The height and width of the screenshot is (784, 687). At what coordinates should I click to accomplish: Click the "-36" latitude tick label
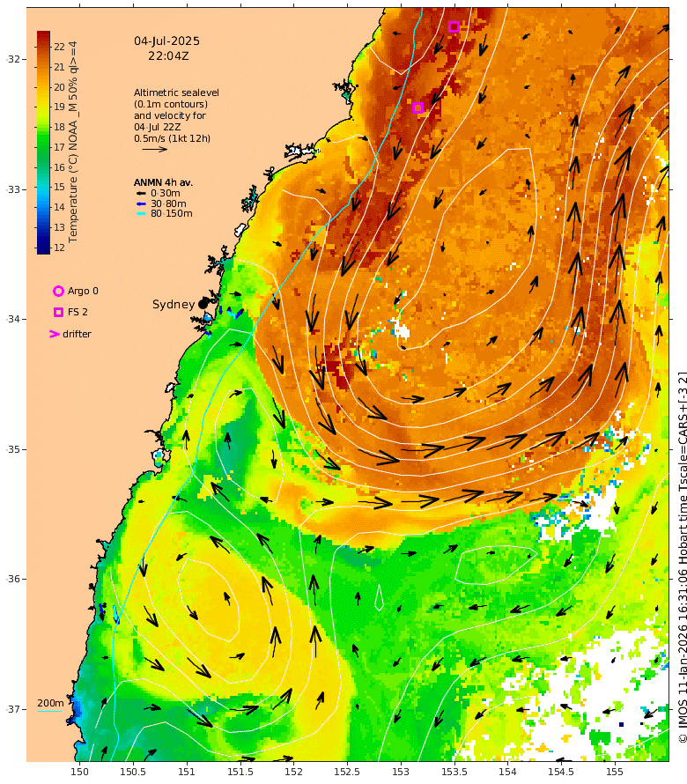pos(13,579)
